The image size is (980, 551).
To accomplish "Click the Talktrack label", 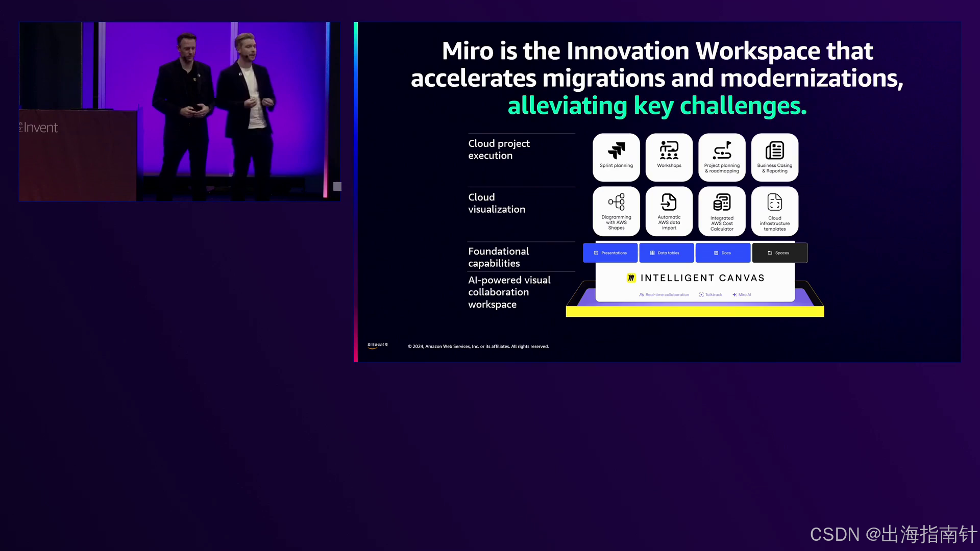I will click(711, 295).
